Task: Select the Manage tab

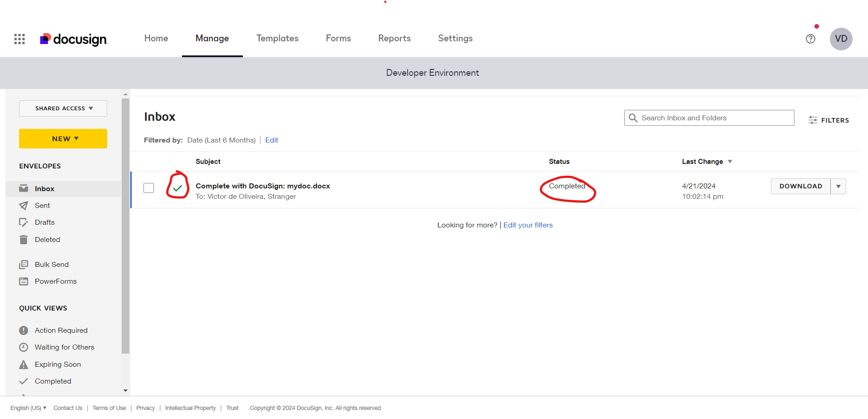Action: pyautogui.click(x=212, y=39)
